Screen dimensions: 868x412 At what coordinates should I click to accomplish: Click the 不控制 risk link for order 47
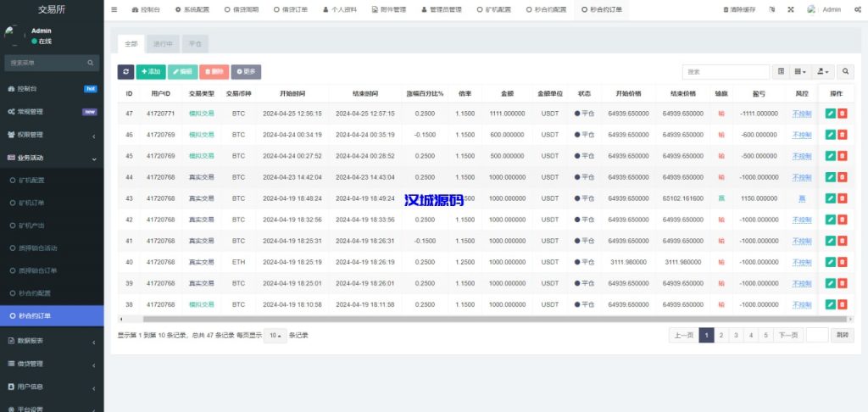point(801,113)
